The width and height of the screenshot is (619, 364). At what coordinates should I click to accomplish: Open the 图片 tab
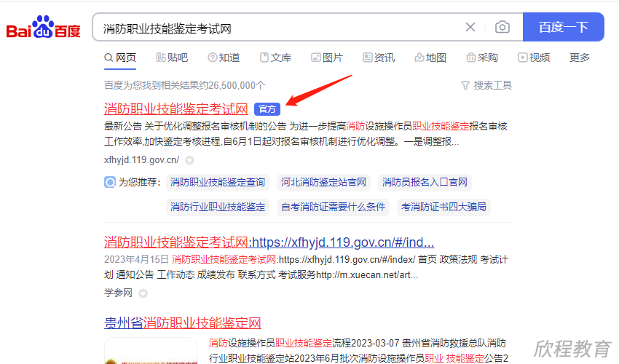tap(327, 58)
